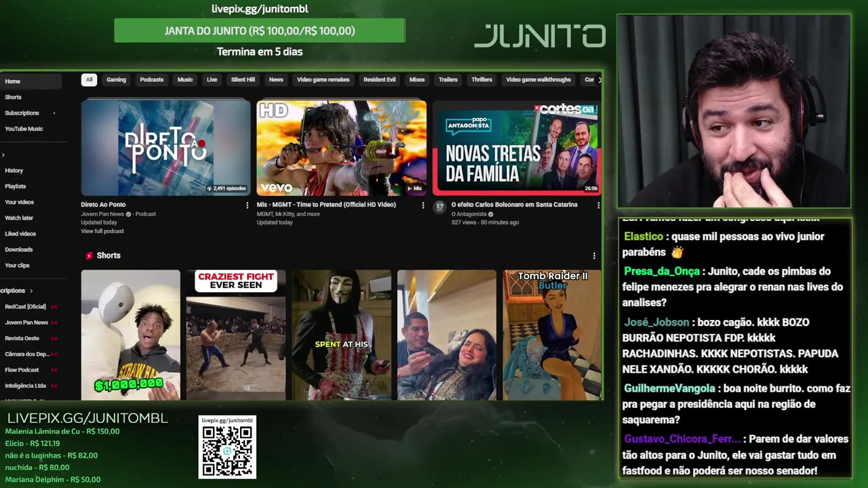Open the Mix - MGMT Time to Pretend title
This screenshot has width=868, height=488.
point(326,205)
